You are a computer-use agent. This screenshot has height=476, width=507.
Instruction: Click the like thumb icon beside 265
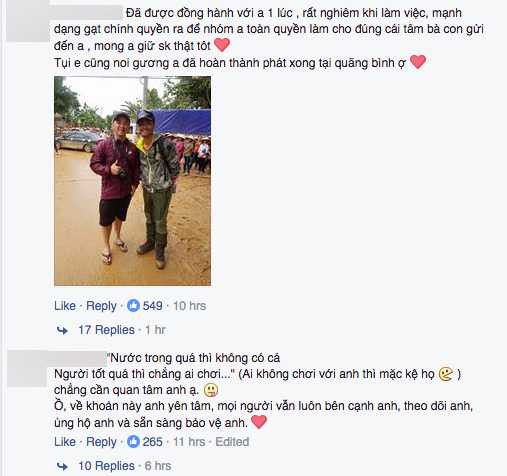[x=133, y=442]
